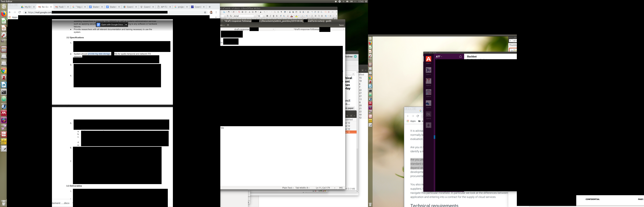Viewport: 644px width, 207px height.
Task: Click the Print icon in Writer toolbar
Action: point(242,12)
